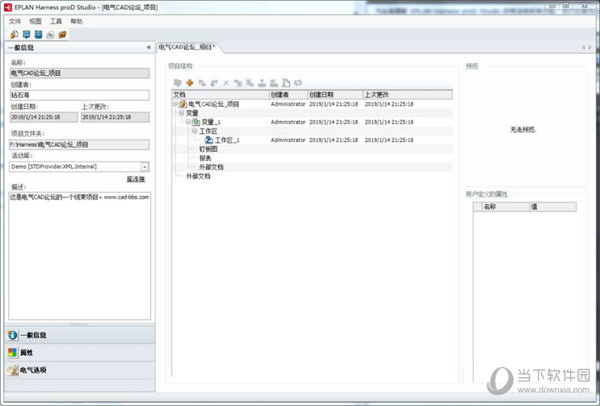The height and width of the screenshot is (406, 600).
Task: Click into the 描述 description text area
Action: (80, 256)
